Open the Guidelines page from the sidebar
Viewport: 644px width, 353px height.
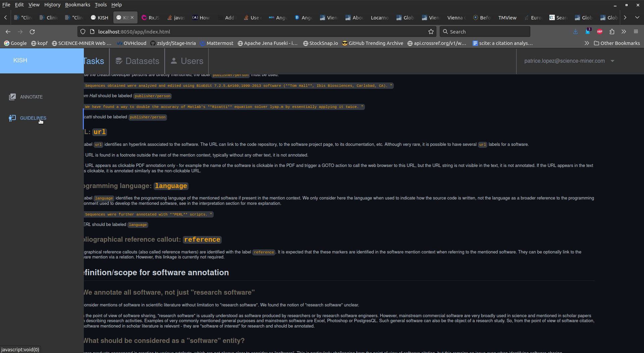tap(28, 118)
